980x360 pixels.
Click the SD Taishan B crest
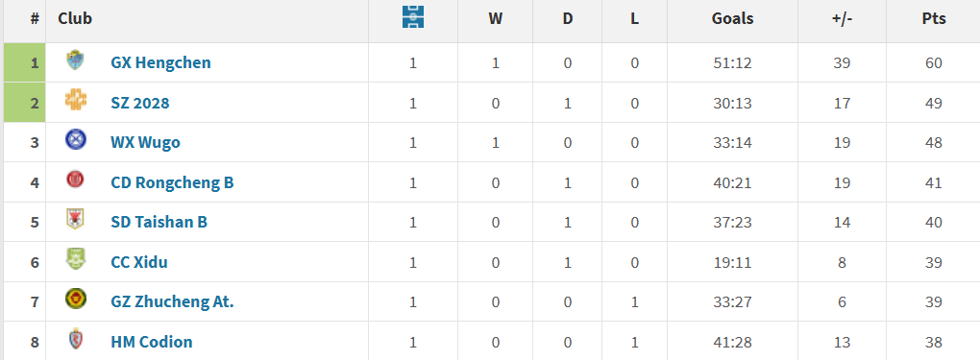[x=76, y=220]
